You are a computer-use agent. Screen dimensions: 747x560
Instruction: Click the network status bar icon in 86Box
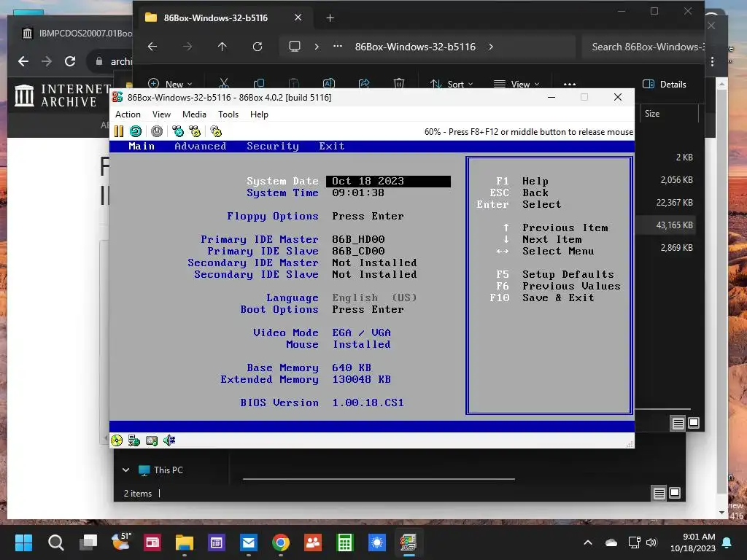click(134, 440)
